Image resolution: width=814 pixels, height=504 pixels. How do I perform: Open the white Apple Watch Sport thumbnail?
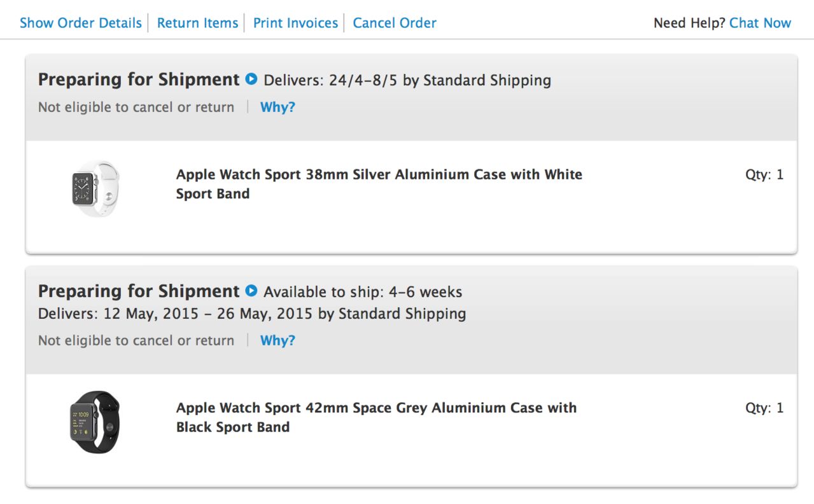click(95, 188)
